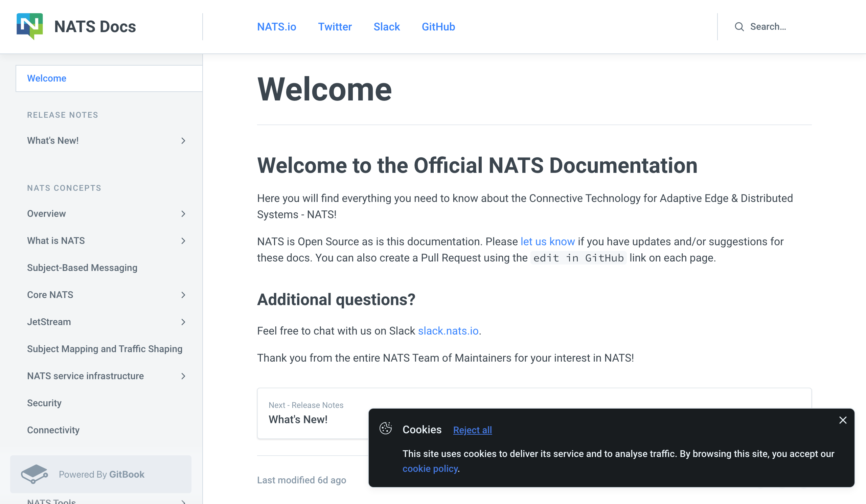Click the NATS logo icon
This screenshot has height=504, width=866.
click(29, 26)
